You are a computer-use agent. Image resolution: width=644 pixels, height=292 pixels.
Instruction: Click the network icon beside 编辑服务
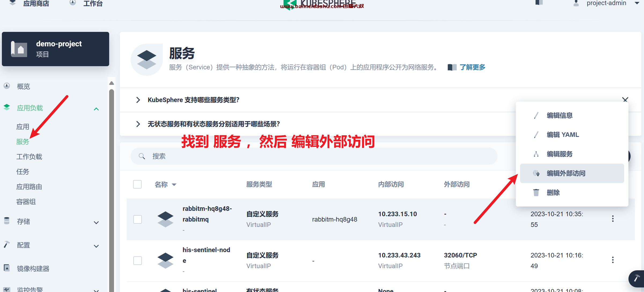pos(536,154)
